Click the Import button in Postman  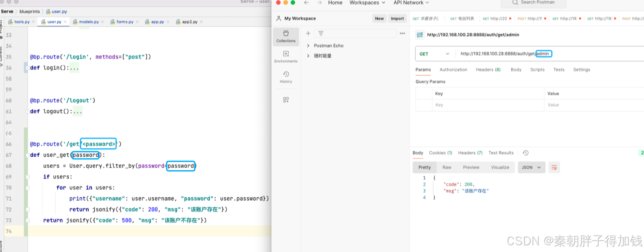(397, 18)
